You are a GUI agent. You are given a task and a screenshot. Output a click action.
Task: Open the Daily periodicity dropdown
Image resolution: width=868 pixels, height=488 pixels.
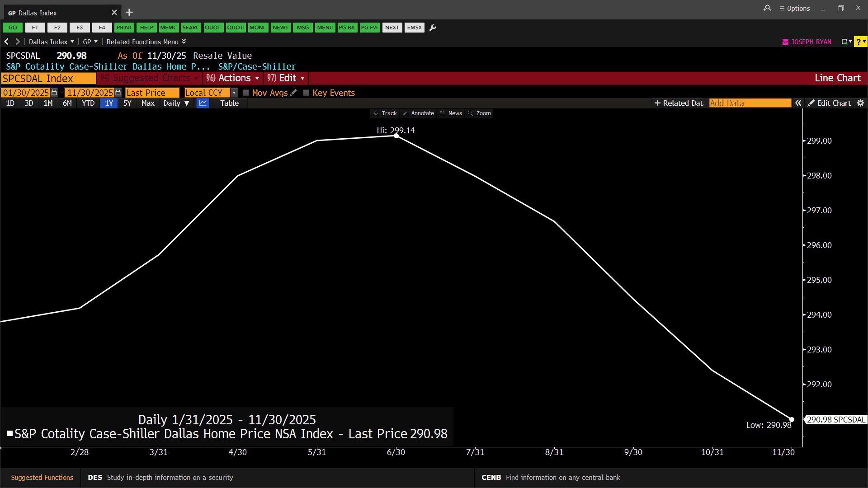(x=176, y=103)
